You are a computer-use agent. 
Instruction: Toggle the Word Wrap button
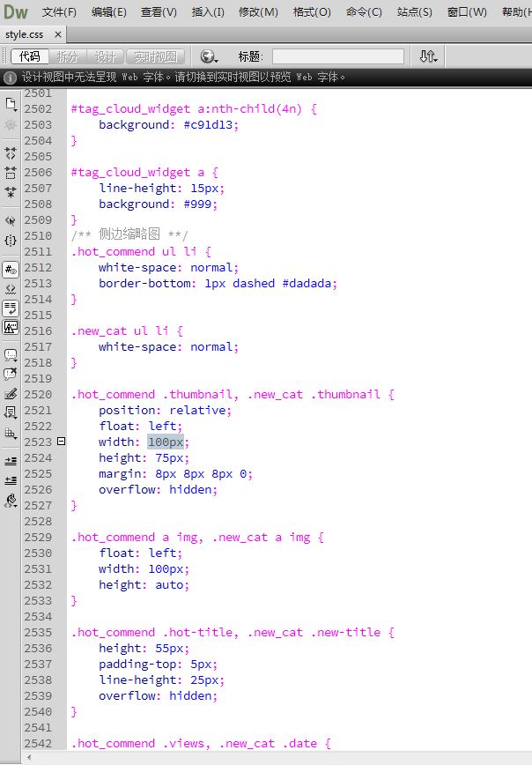11,308
